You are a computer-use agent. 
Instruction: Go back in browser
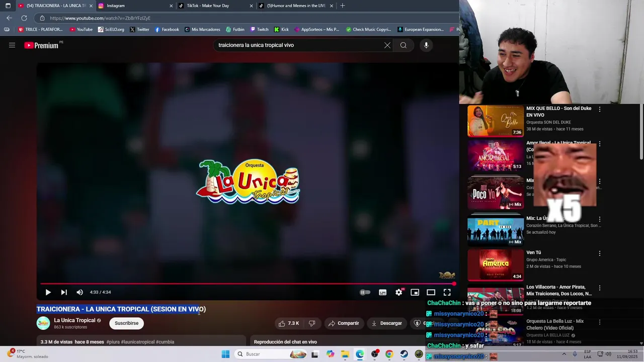point(9,18)
